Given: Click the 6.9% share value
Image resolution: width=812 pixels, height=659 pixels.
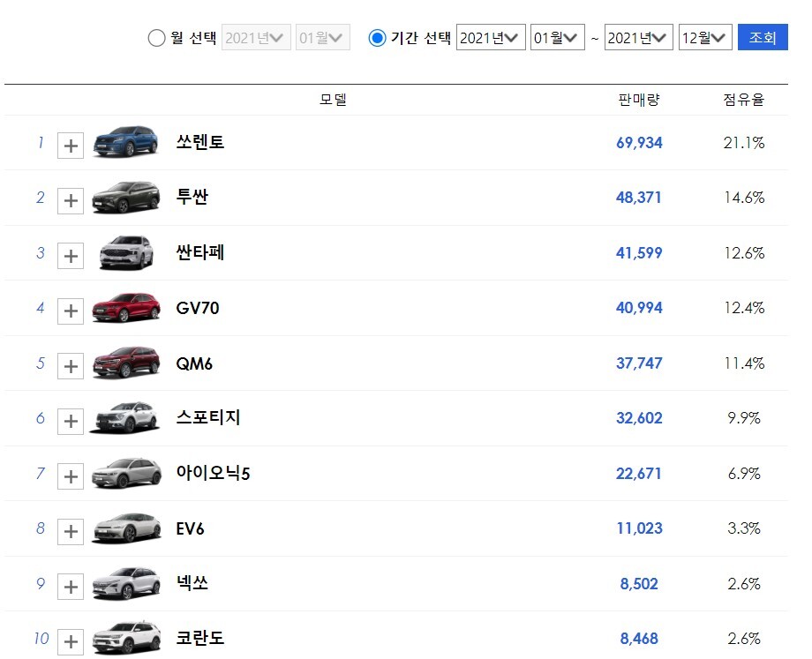Looking at the screenshot, I should (x=744, y=474).
